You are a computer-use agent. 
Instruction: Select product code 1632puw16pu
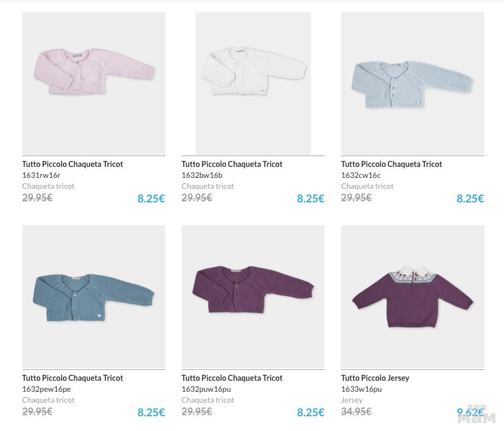click(x=206, y=389)
